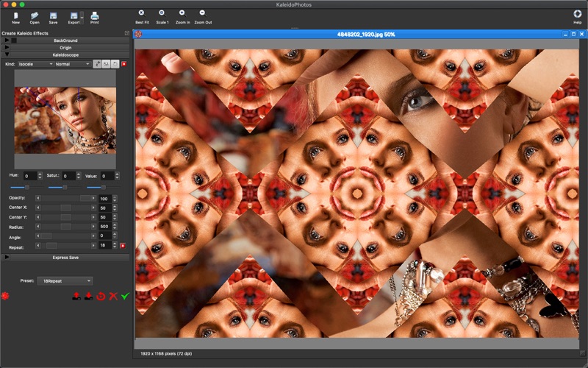Click the Center Y scrollbar left arrow
This screenshot has width=588, height=368.
pos(38,217)
